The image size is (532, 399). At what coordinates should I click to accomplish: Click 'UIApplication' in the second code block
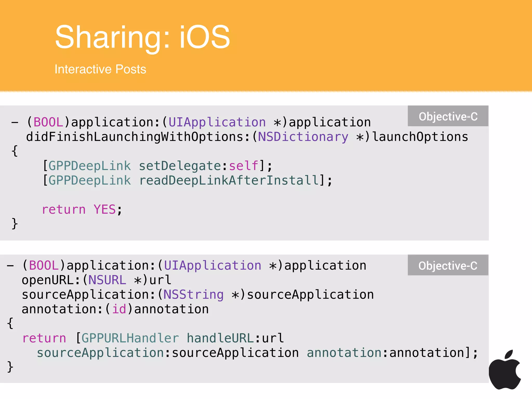(212, 265)
